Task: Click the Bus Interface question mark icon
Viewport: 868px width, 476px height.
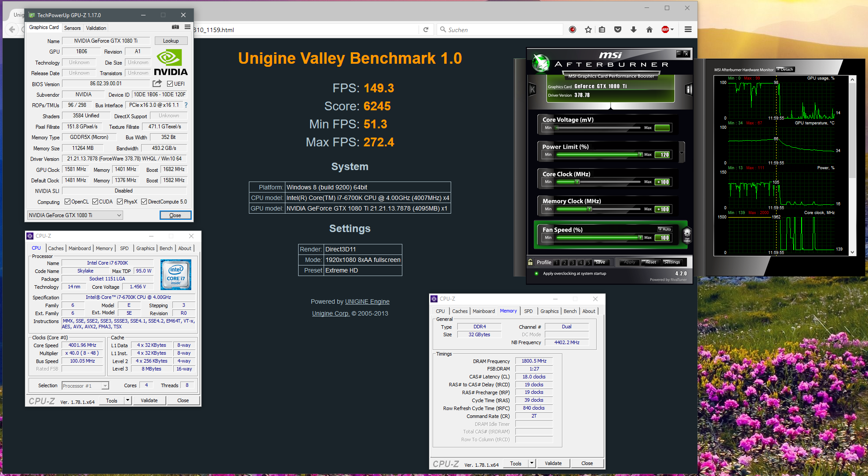Action: point(186,105)
